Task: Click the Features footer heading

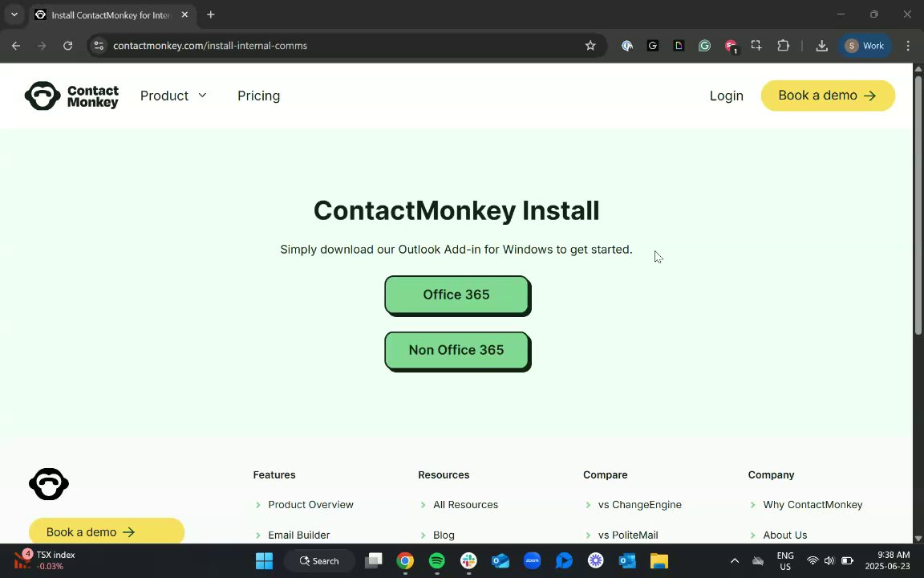Action: pos(274,474)
